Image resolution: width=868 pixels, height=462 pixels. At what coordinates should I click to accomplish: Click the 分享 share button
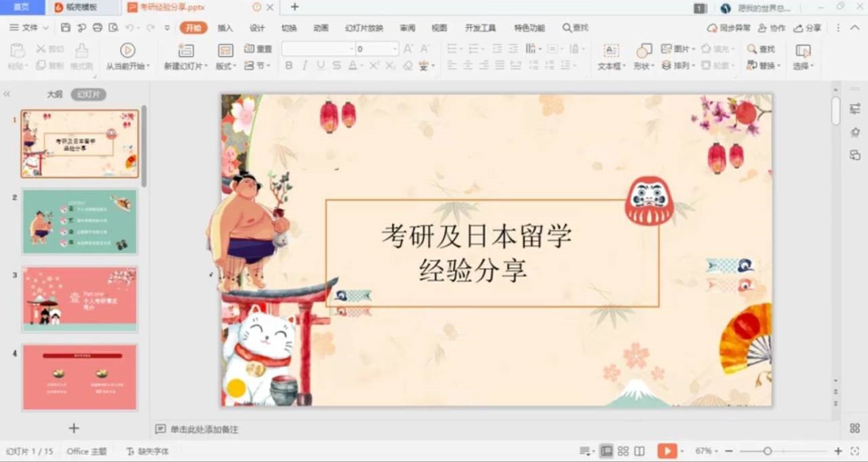coord(808,28)
